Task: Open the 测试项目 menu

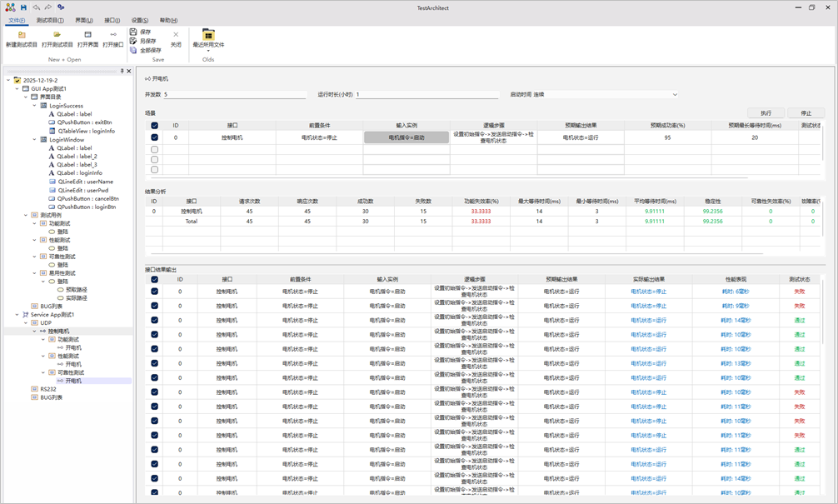Action: pyautogui.click(x=49, y=21)
